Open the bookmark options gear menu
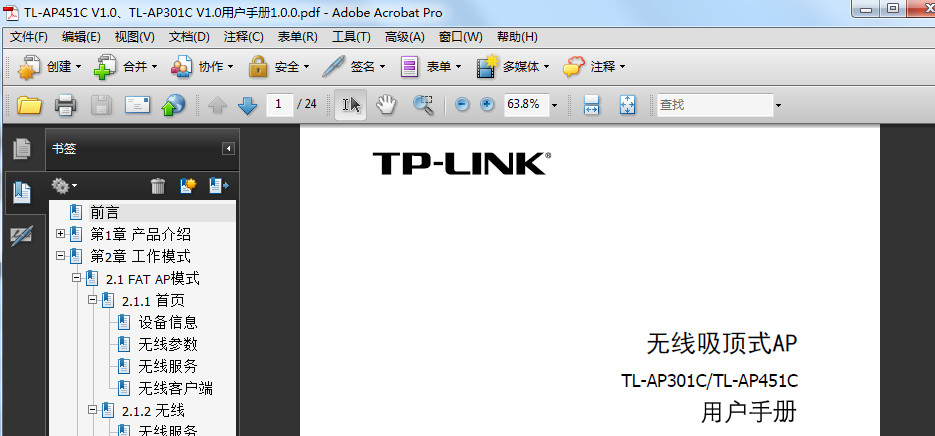Image resolution: width=935 pixels, height=436 pixels. pyautogui.click(x=64, y=186)
